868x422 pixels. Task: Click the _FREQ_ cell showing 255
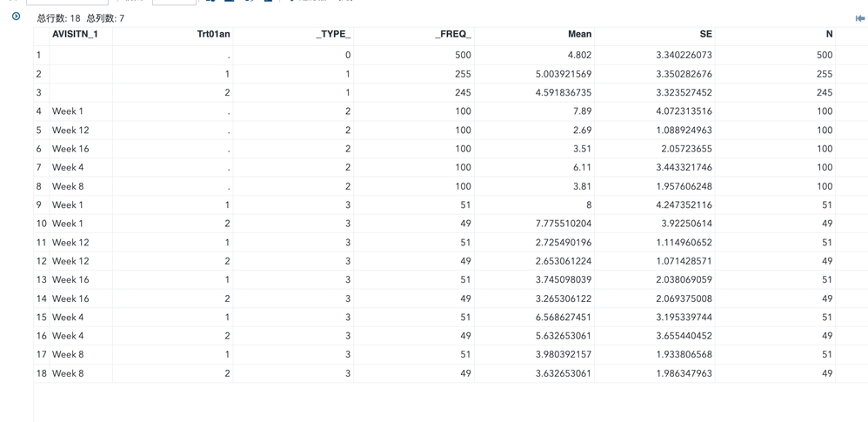coord(462,74)
